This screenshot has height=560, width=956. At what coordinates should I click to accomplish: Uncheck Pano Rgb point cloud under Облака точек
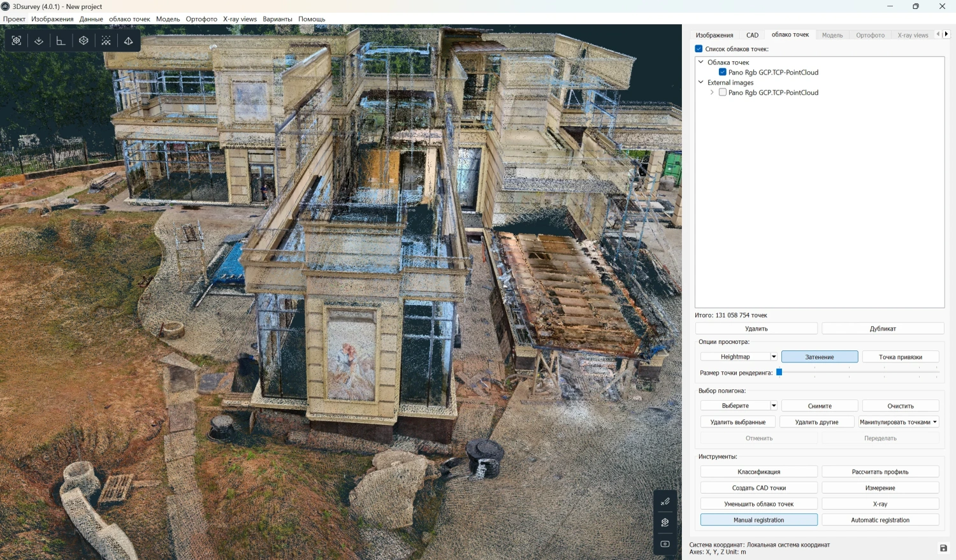click(x=723, y=72)
